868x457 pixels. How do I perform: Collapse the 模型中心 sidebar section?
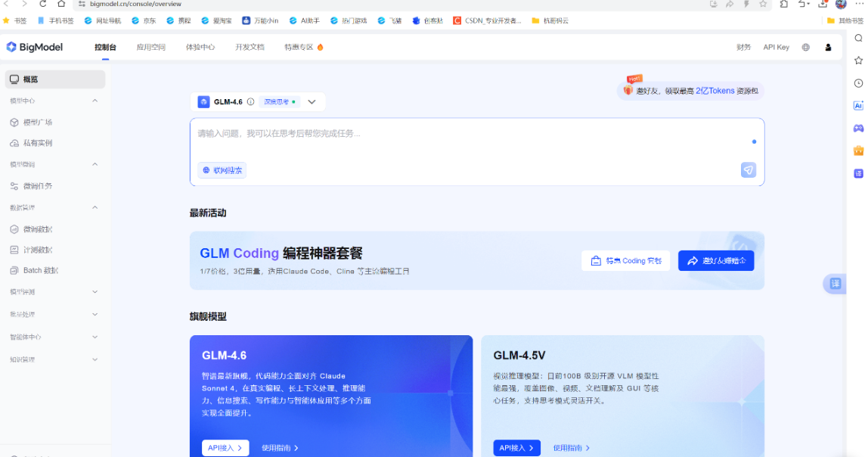[95, 101]
